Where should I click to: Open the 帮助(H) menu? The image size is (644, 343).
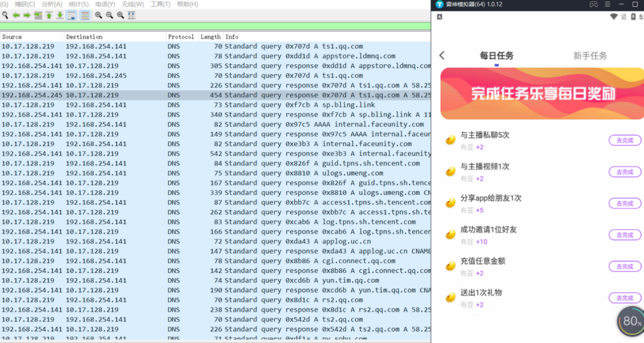click(x=188, y=4)
